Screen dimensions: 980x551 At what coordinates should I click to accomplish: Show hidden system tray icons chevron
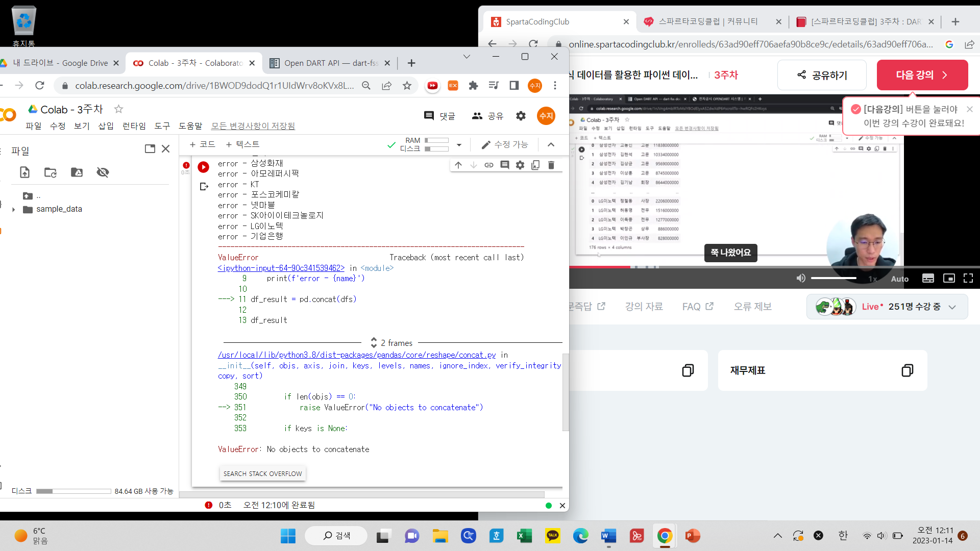pyautogui.click(x=777, y=536)
